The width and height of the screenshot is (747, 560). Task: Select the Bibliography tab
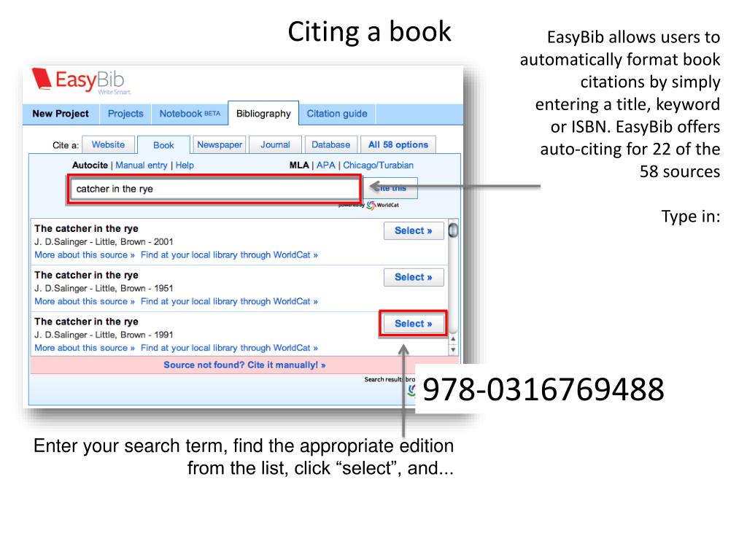[263, 114]
